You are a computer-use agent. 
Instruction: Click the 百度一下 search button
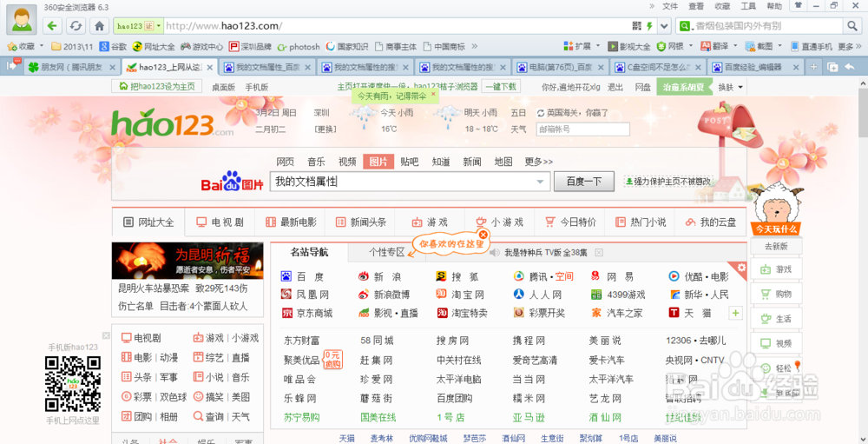tap(584, 182)
